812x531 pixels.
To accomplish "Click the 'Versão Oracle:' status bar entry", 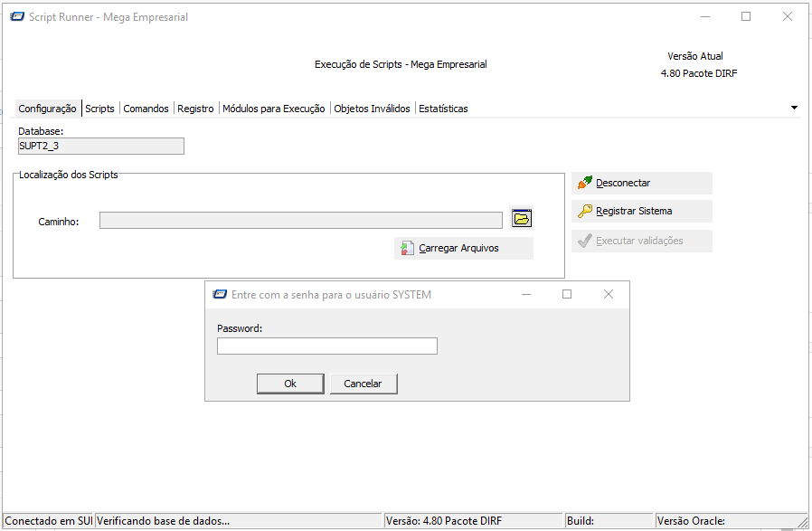I will point(691,521).
